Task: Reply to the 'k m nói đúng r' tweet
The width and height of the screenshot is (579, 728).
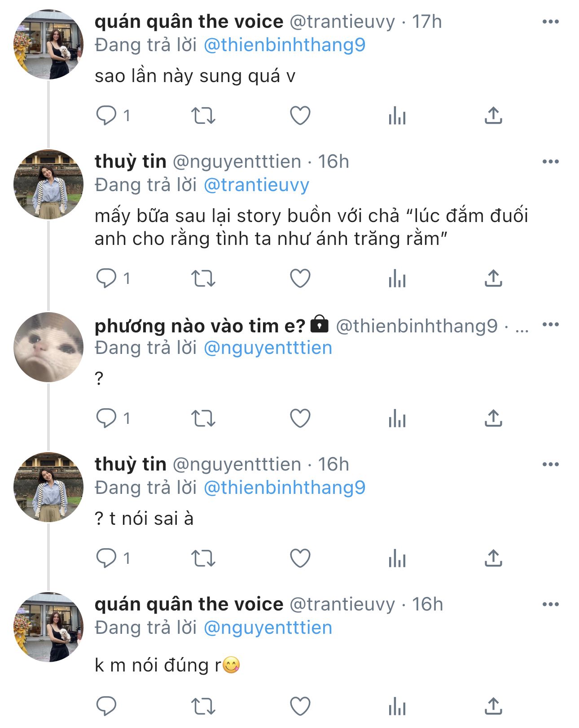Action: (107, 706)
